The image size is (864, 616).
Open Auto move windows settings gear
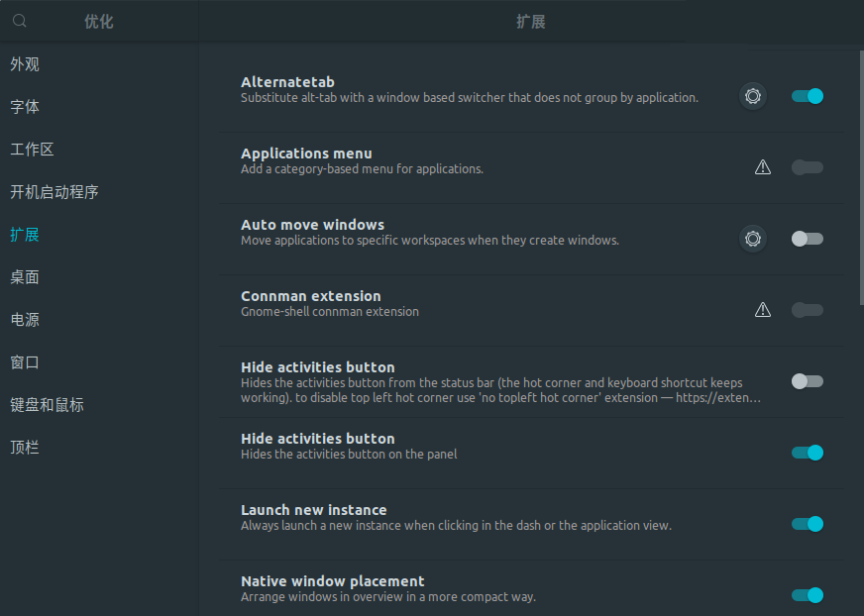point(753,239)
